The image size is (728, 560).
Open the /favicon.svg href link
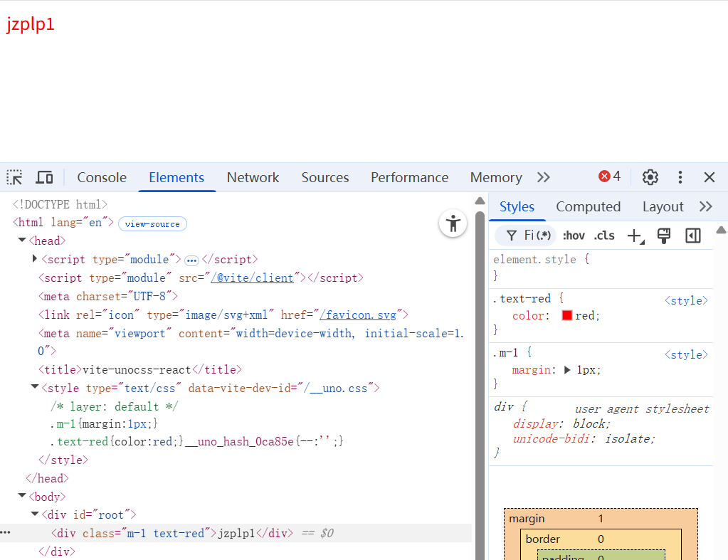(358, 315)
